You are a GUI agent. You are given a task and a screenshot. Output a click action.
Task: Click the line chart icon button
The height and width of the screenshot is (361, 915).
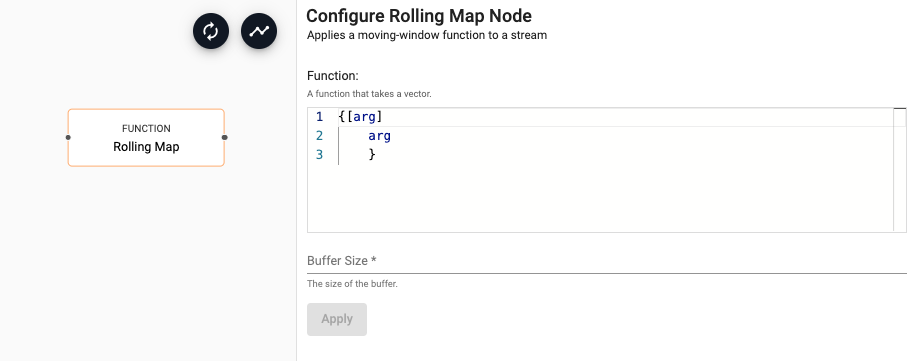coord(259,31)
